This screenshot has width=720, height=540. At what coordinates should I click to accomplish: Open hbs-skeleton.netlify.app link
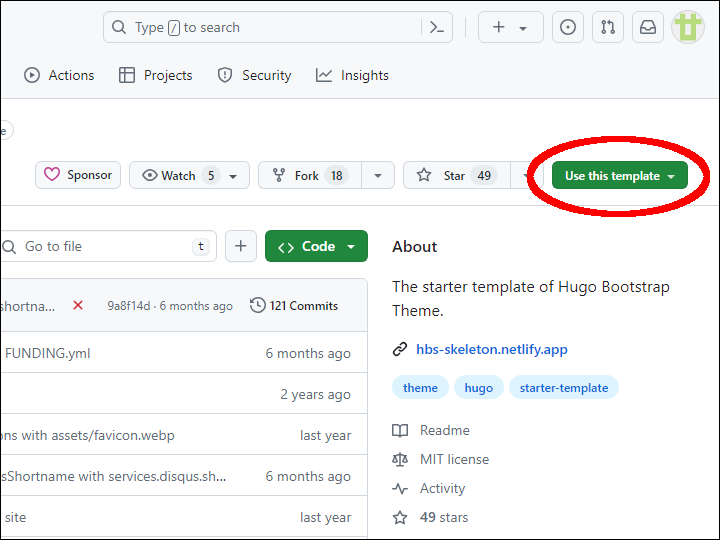coord(492,349)
